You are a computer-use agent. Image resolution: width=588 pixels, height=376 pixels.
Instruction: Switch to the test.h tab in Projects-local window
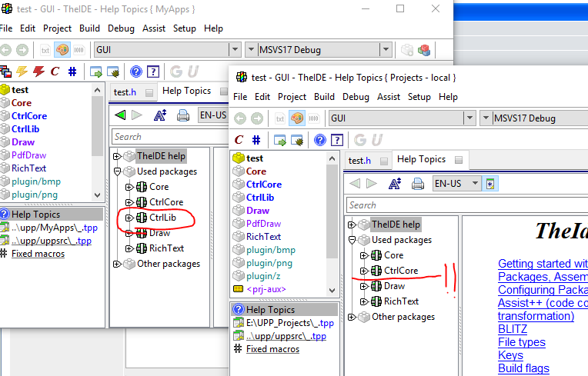click(x=359, y=160)
